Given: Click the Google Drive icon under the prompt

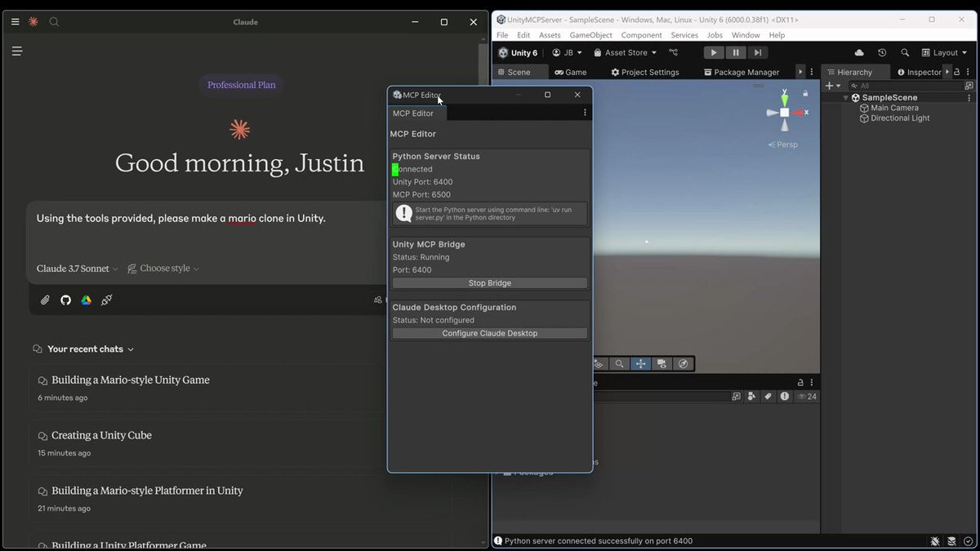Looking at the screenshot, I should coord(86,300).
